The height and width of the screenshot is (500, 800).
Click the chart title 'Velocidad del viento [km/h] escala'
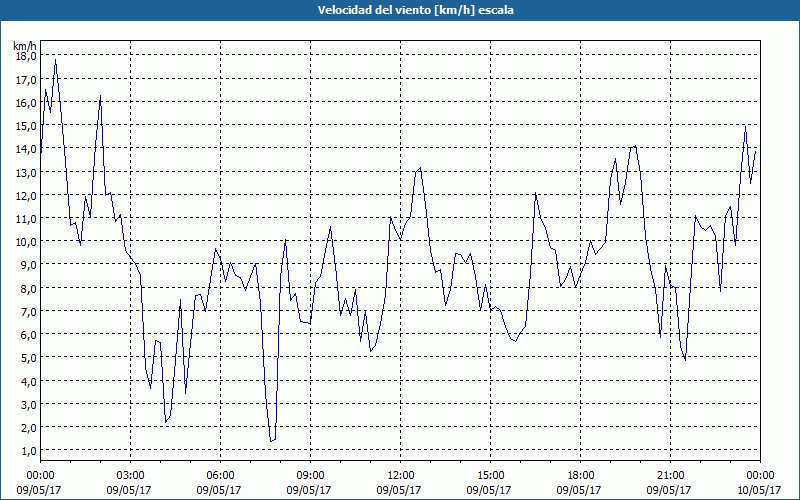click(x=415, y=10)
